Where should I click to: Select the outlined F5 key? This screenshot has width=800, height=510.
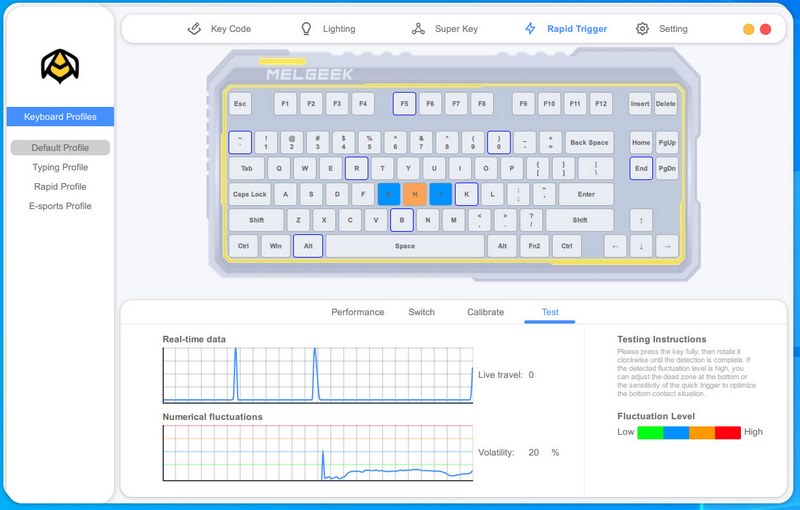click(x=404, y=104)
